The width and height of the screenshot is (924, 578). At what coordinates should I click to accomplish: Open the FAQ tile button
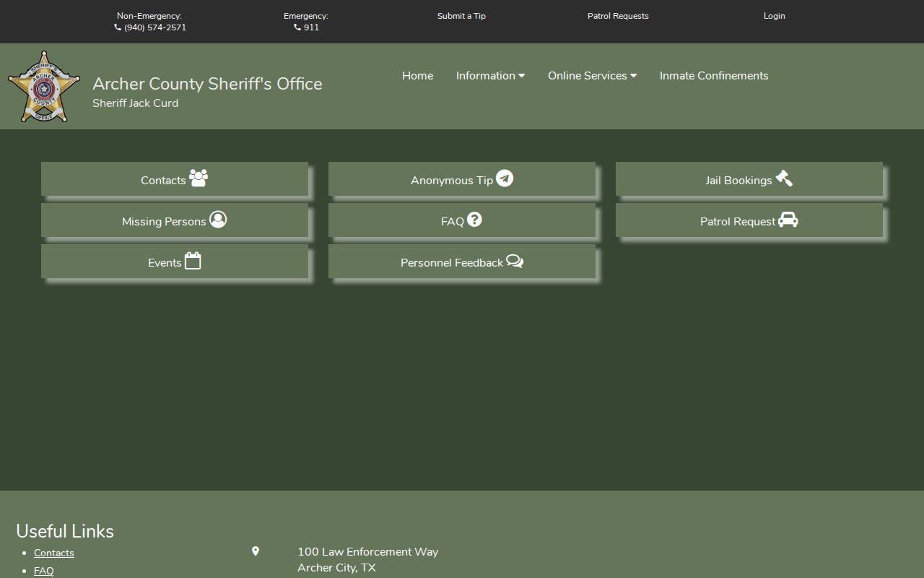tap(462, 220)
